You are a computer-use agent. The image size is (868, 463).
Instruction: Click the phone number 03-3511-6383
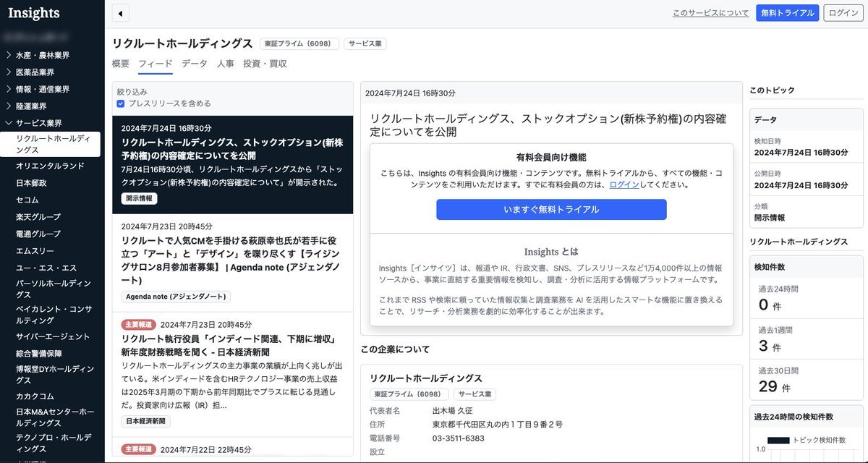point(459,438)
